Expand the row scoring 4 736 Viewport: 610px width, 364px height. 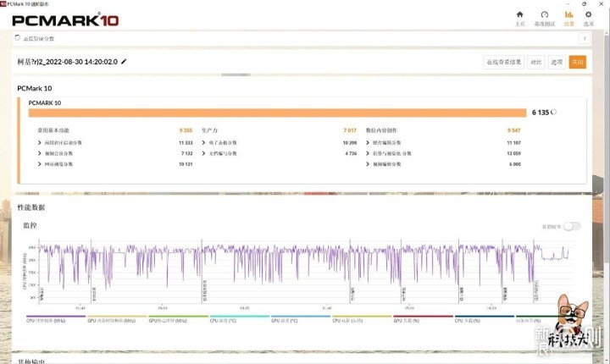pyautogui.click(x=203, y=153)
